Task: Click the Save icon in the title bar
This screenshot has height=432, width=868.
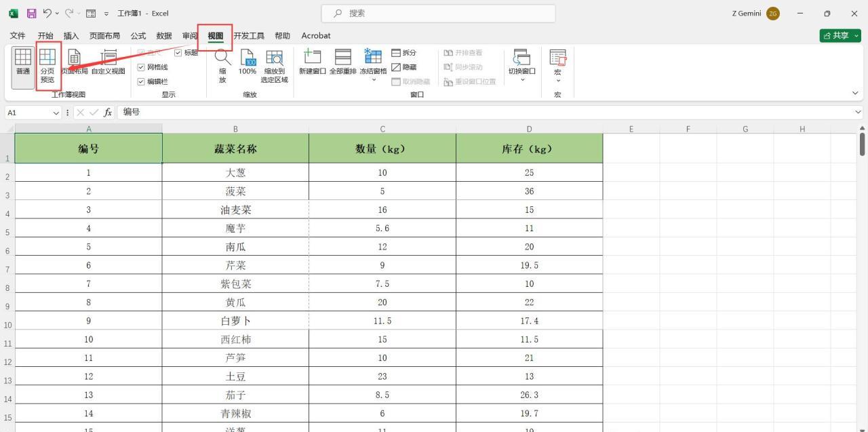Action: 31,14
